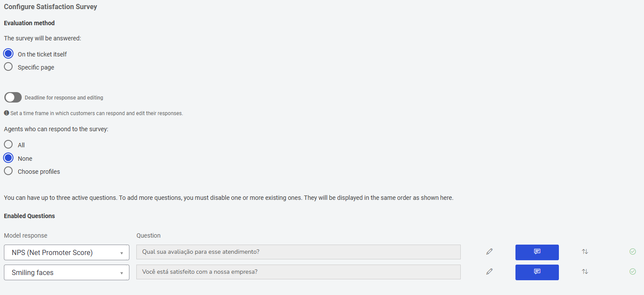
Task: Reorder the NPS question using arrows icon
Action: (x=585, y=252)
